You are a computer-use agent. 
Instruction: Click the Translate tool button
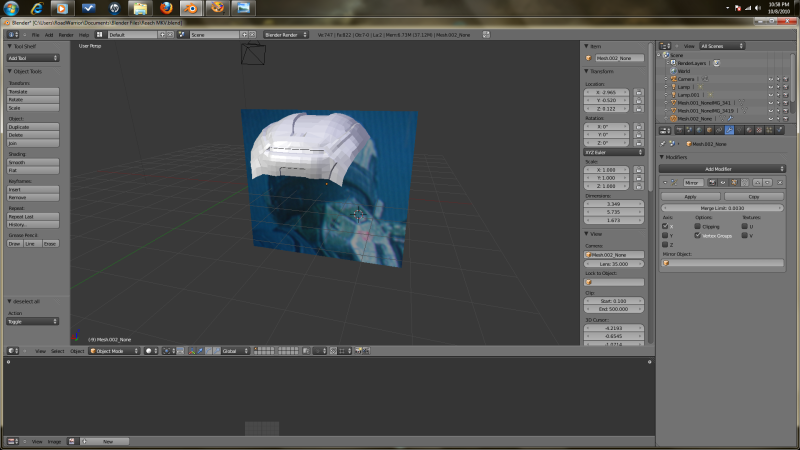tap(33, 92)
